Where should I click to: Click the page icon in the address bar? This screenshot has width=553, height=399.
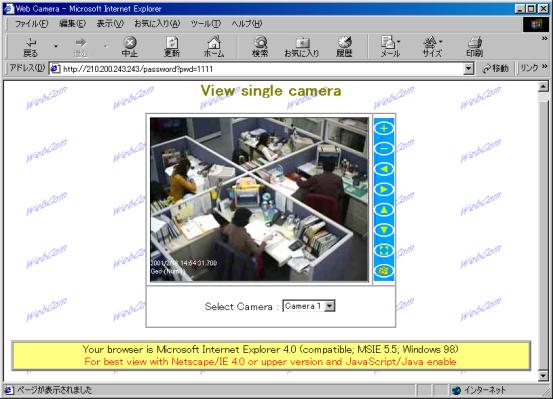[x=55, y=68]
